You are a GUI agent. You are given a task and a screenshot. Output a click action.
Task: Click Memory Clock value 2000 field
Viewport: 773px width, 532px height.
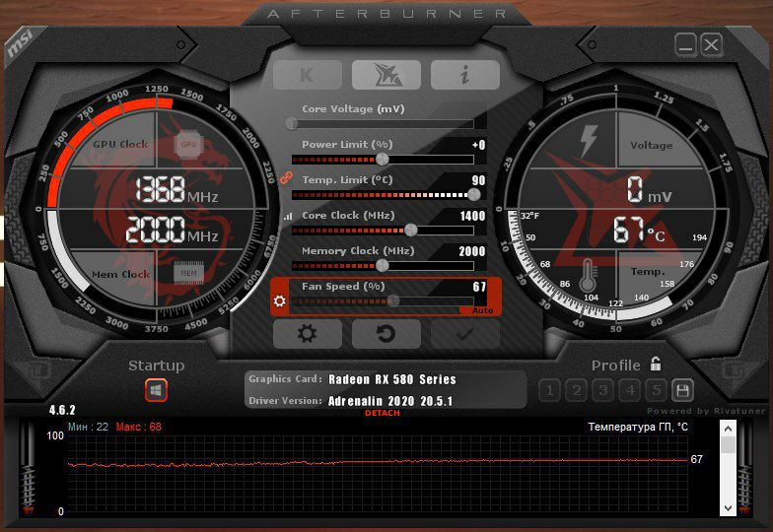pos(471,251)
